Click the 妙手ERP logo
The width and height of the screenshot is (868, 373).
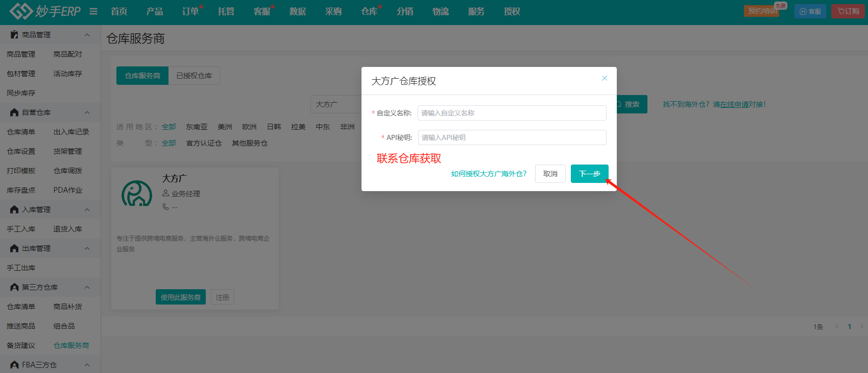[x=45, y=11]
